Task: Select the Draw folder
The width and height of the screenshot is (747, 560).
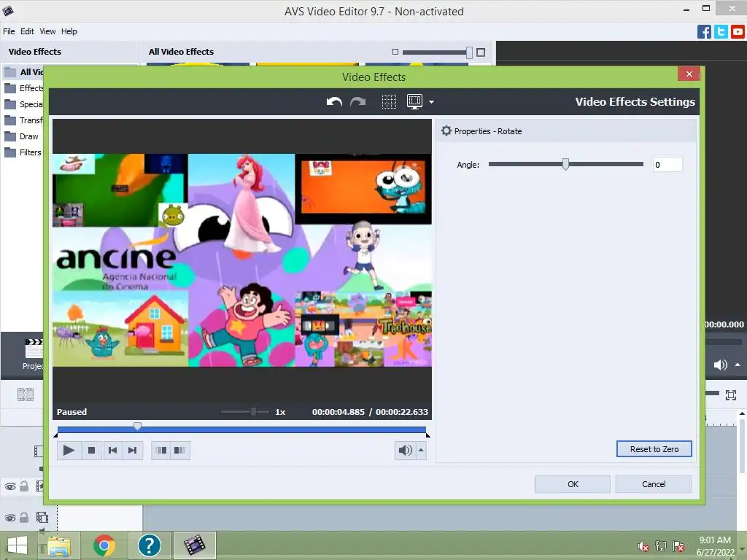Action: click(21, 136)
